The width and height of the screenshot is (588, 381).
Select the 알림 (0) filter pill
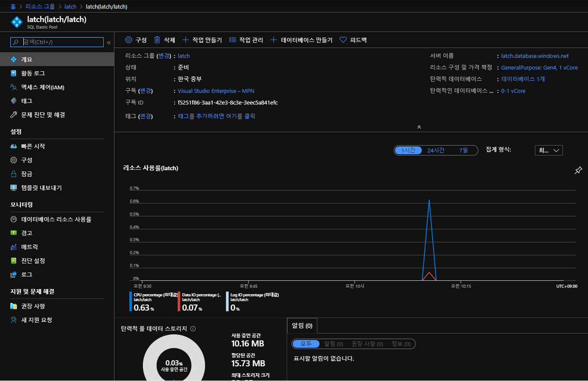(x=334, y=344)
